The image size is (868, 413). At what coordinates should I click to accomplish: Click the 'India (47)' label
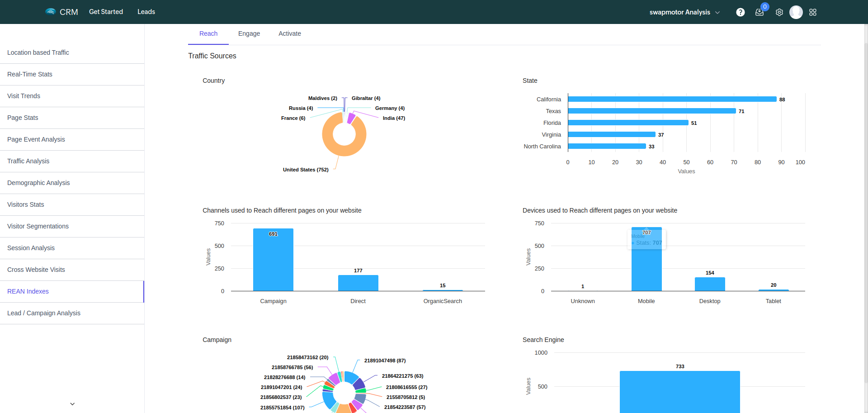pos(394,118)
